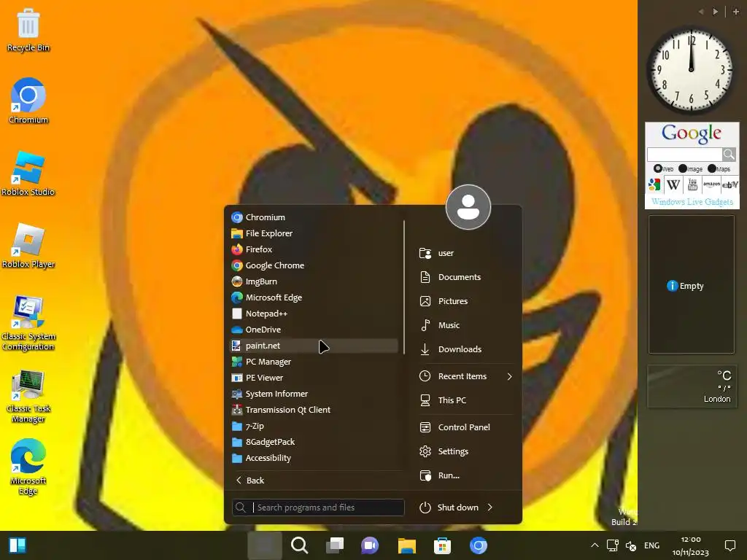Click the Wikipedia icon in Google gadget
This screenshot has height=560, width=747.
pyautogui.click(x=673, y=184)
